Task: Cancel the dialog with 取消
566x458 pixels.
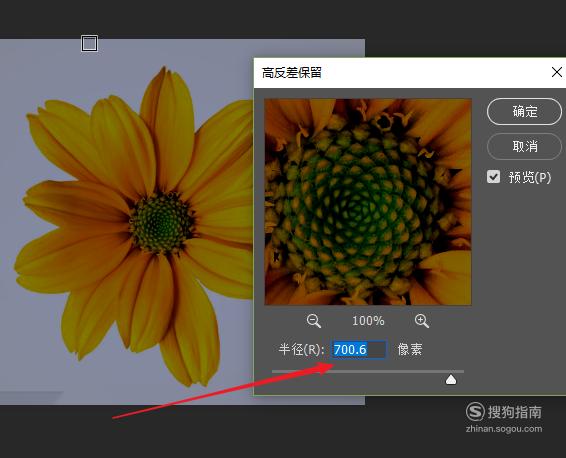Action: click(524, 146)
